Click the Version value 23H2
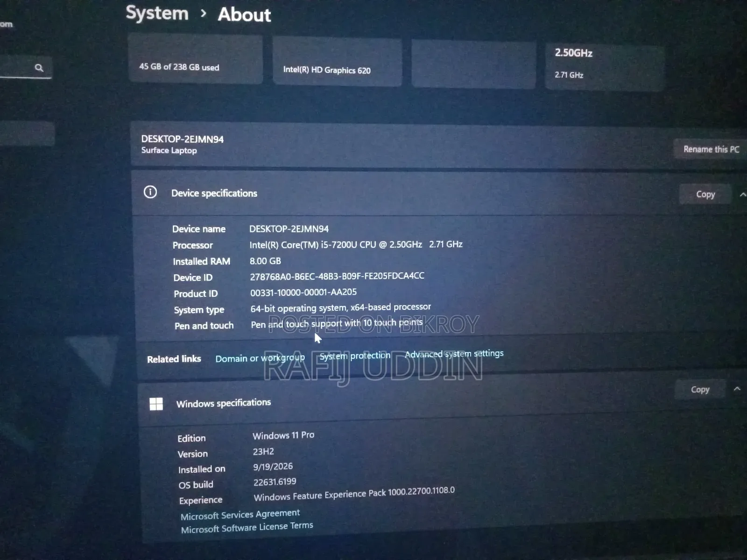This screenshot has width=747, height=560. [x=263, y=452]
